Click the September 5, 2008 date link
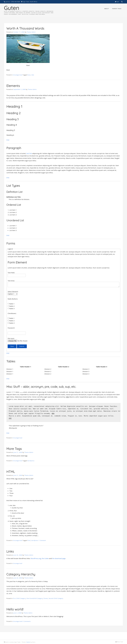This screenshot has width=127, height=644. [x=19, y=89]
